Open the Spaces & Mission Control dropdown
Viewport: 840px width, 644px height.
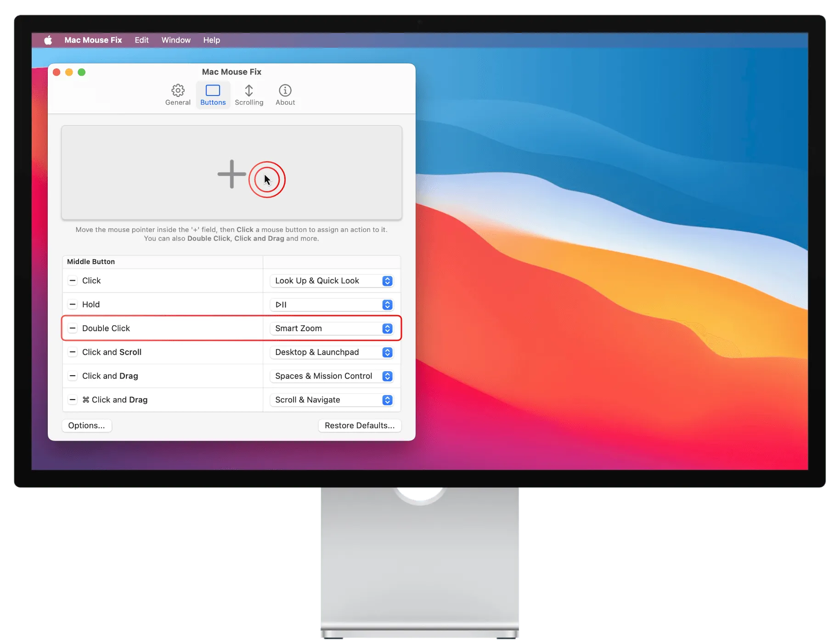coord(332,376)
